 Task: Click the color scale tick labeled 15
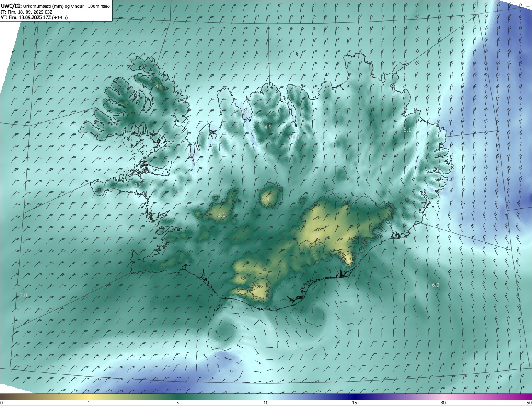[355, 403]
